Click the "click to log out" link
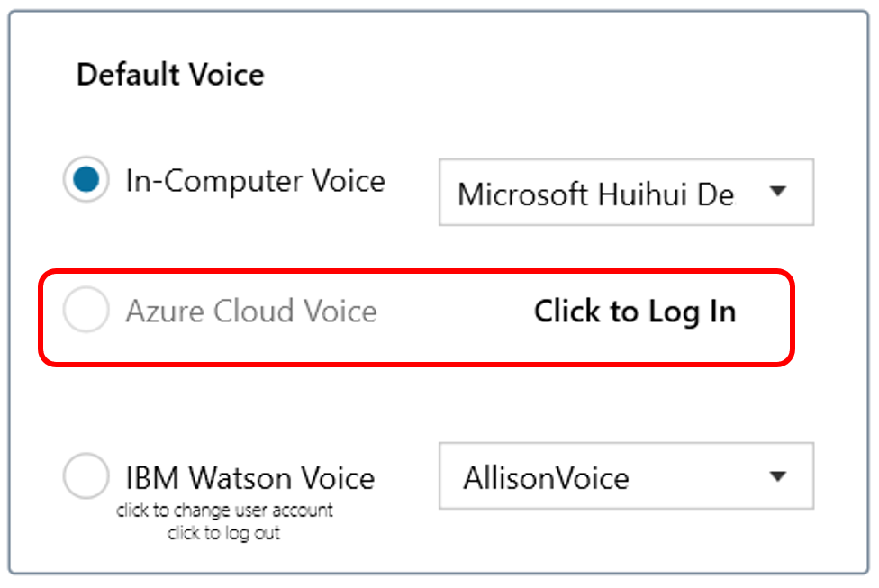 (224, 532)
